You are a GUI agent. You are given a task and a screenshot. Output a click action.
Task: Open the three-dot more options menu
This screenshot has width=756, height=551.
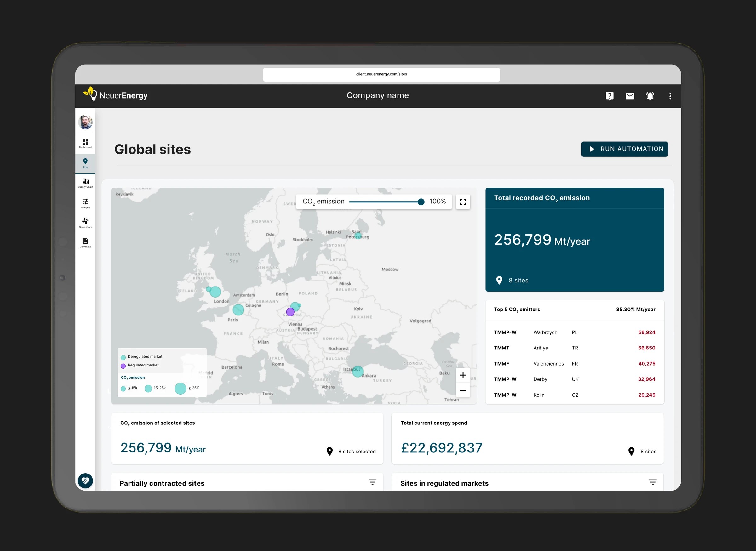point(670,96)
